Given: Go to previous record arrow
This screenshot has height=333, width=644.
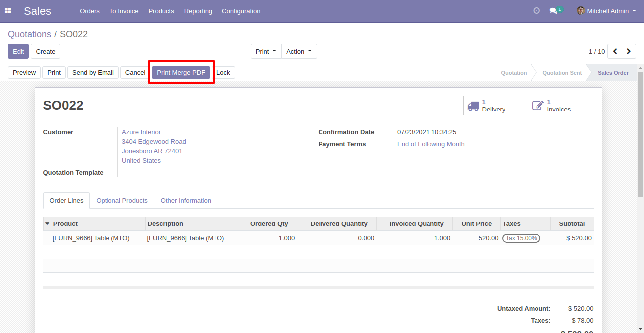Looking at the screenshot, I should (615, 51).
